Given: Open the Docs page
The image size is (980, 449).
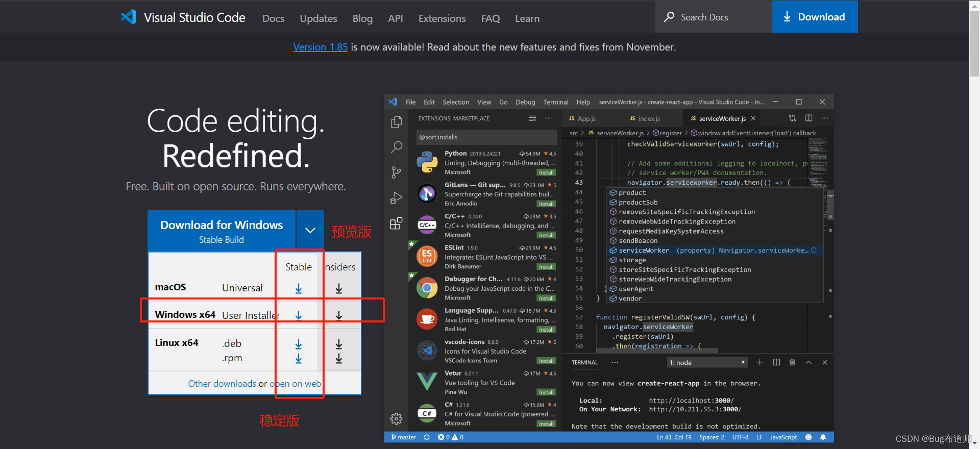Looking at the screenshot, I should point(273,18).
